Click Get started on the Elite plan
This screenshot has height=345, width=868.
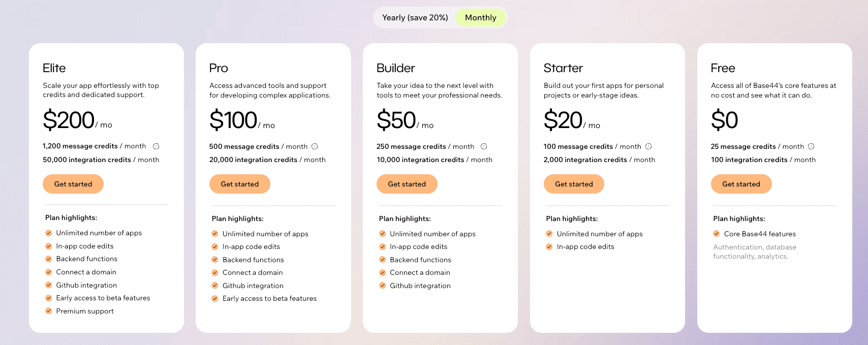click(x=73, y=184)
